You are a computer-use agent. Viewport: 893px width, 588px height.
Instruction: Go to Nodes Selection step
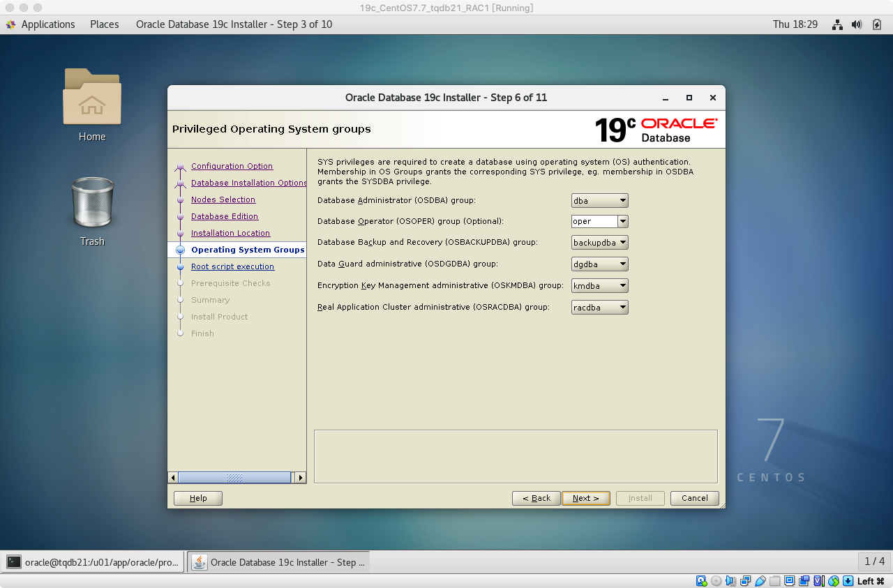click(x=223, y=199)
